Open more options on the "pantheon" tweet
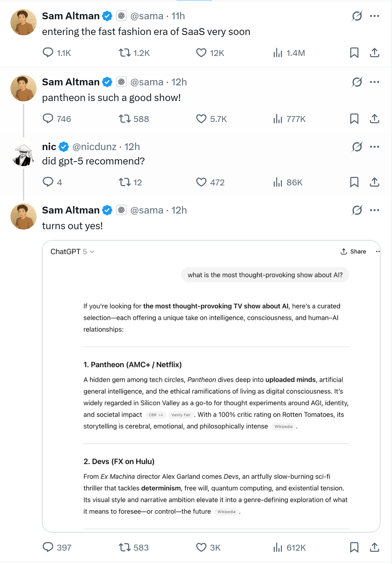Image resolution: width=392 pixels, height=564 pixels. coord(374,82)
